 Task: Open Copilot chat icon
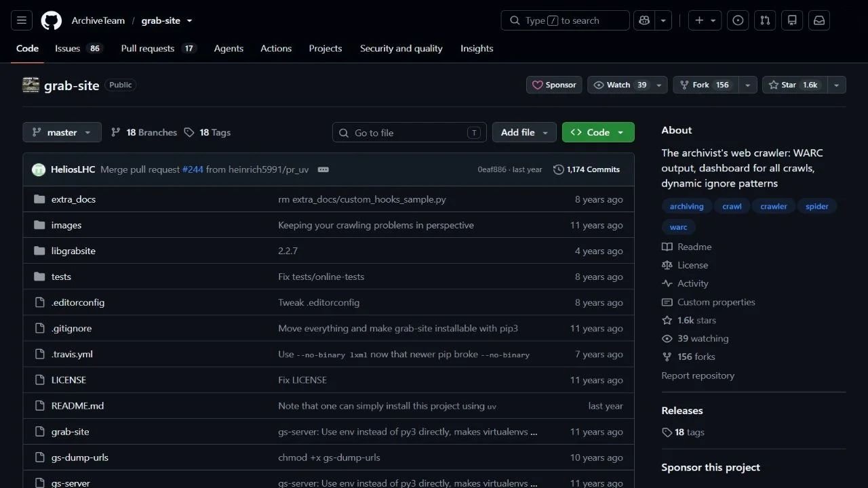point(644,20)
